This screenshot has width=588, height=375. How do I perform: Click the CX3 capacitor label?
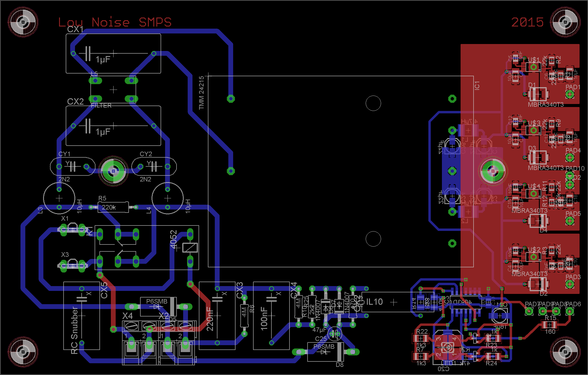240,290
